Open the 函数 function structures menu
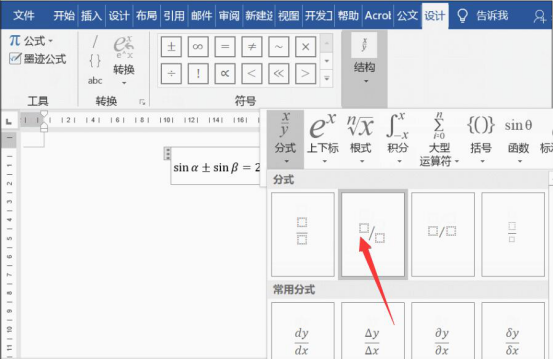554x360 pixels. coord(518,138)
